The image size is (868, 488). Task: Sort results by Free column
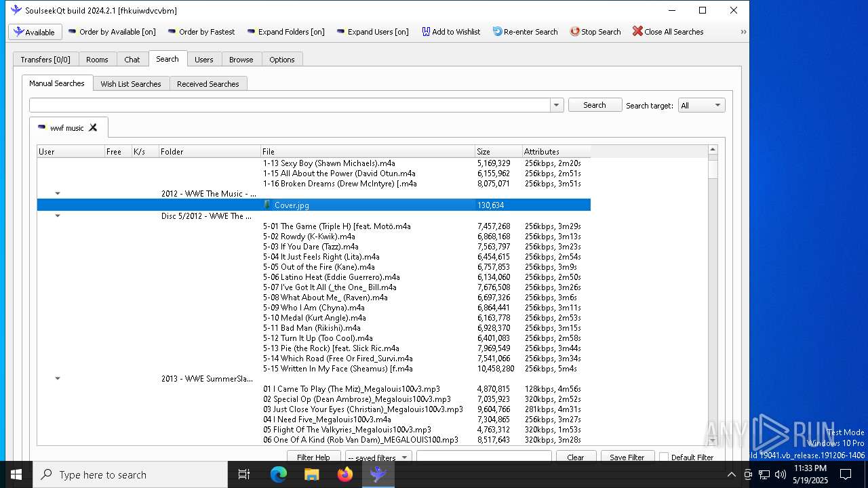pos(118,151)
